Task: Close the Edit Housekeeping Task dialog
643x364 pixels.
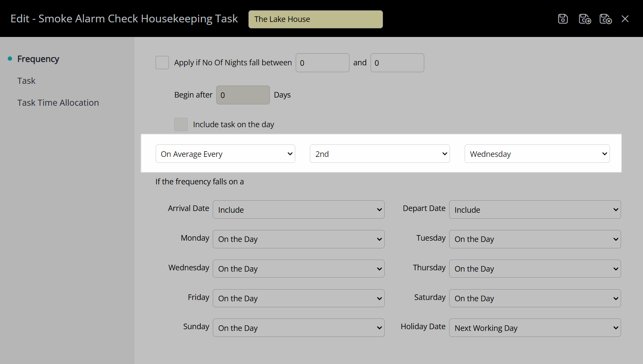Action: point(625,19)
